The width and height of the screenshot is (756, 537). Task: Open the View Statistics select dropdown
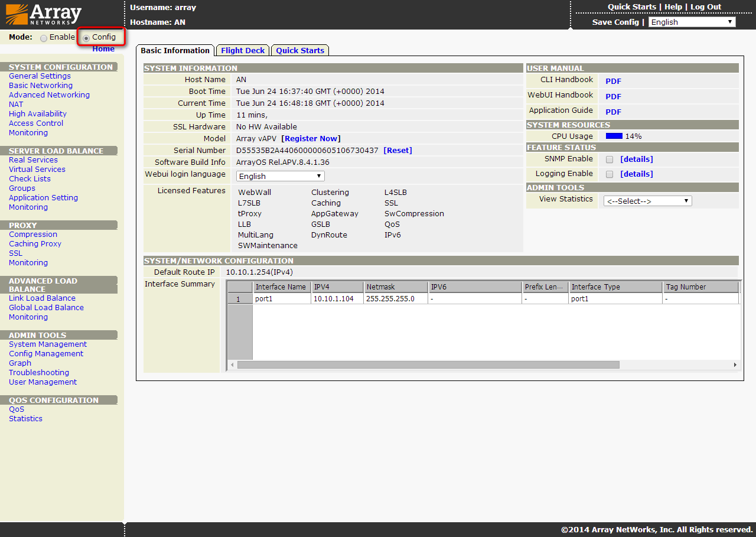pos(647,201)
